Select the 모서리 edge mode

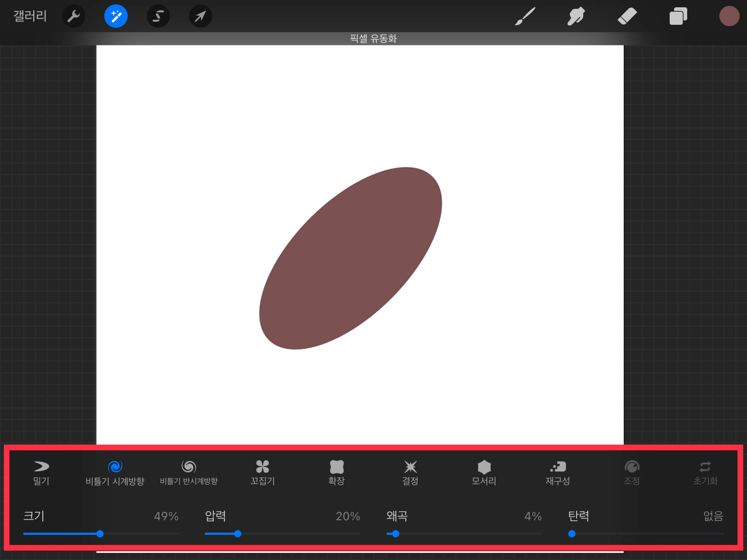click(484, 472)
